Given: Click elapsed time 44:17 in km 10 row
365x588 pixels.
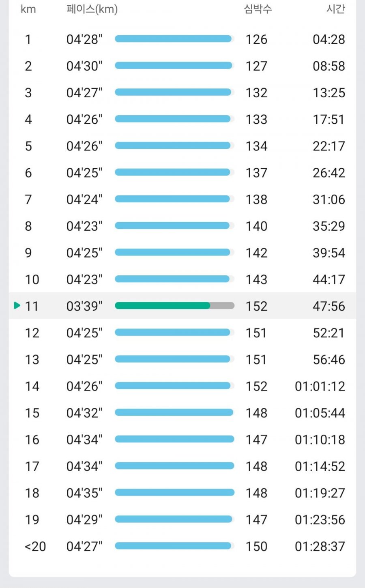Looking at the screenshot, I should [x=329, y=279].
